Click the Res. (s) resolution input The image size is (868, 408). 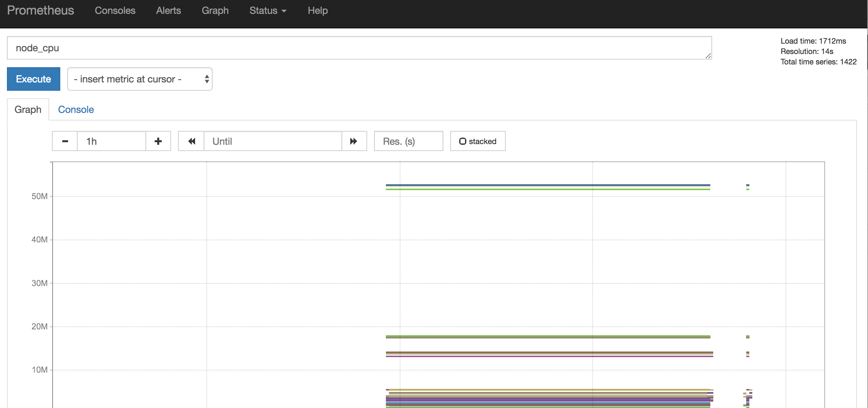[x=408, y=141]
